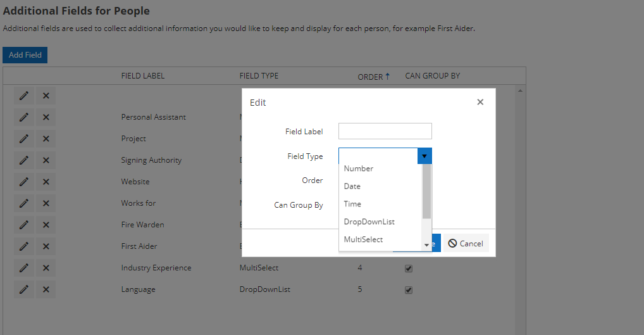Pick Date in the Field Type list
This screenshot has width=644, height=335.
[352, 186]
